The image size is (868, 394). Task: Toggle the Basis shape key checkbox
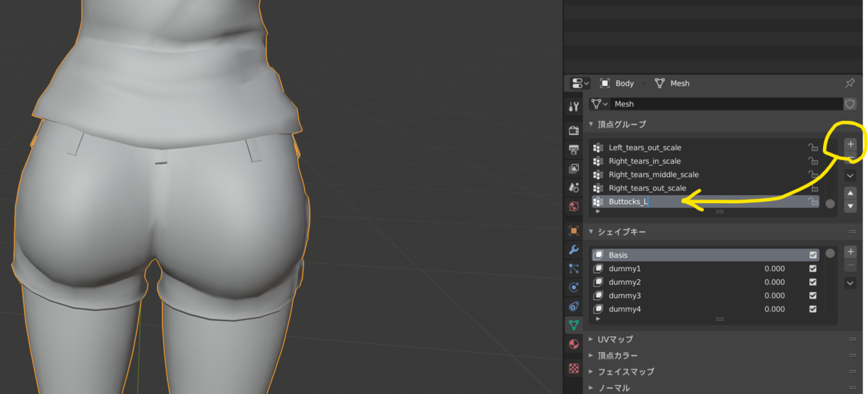(x=813, y=255)
